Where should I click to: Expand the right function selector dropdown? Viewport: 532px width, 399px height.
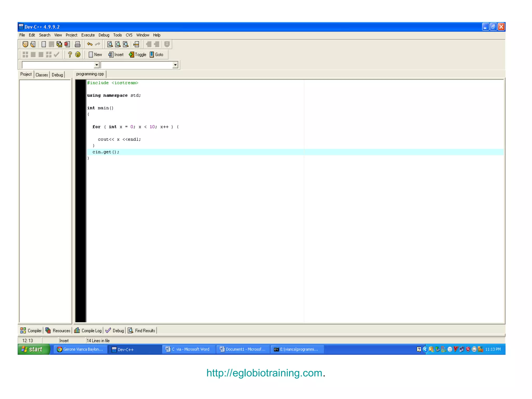pyautogui.click(x=175, y=65)
